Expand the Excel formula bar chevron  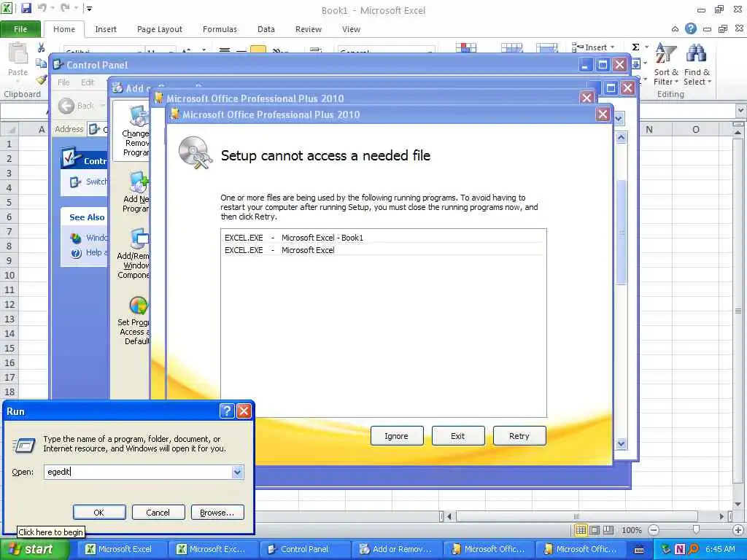740,111
